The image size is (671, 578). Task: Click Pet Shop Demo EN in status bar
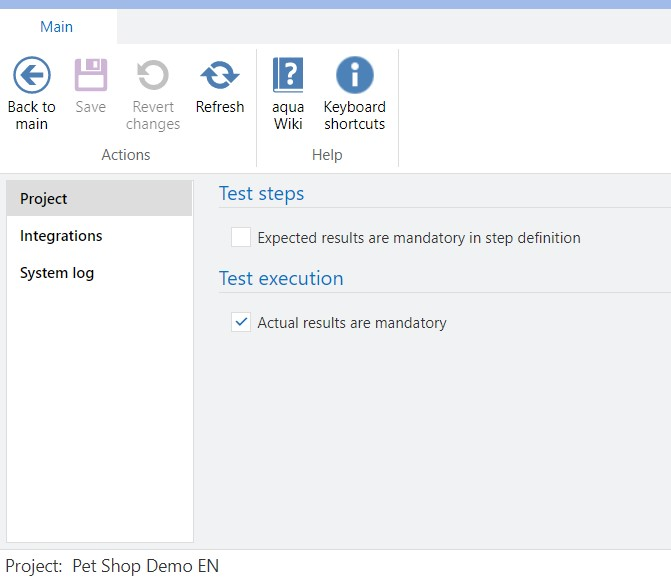pos(145,566)
